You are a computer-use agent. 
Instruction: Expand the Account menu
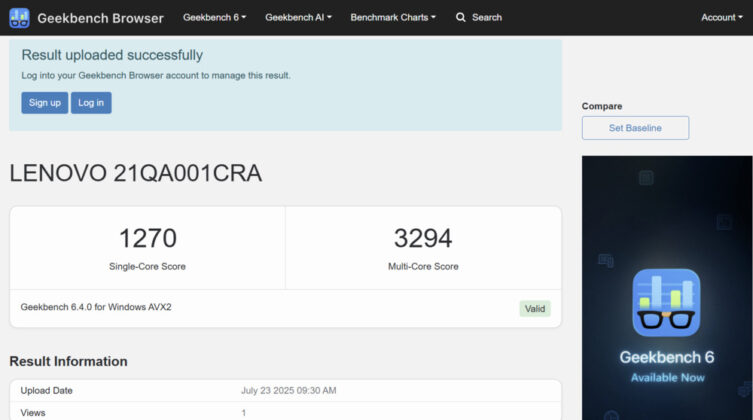(721, 17)
